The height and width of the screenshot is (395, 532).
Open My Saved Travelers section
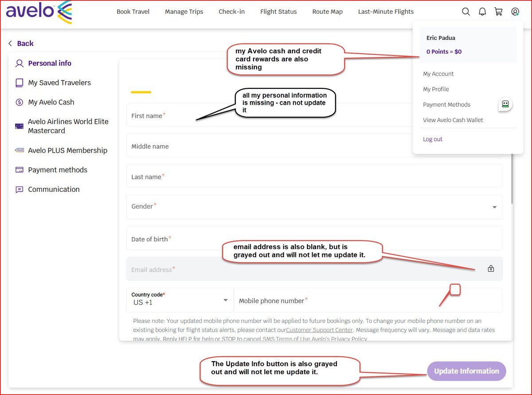pyautogui.click(x=59, y=83)
